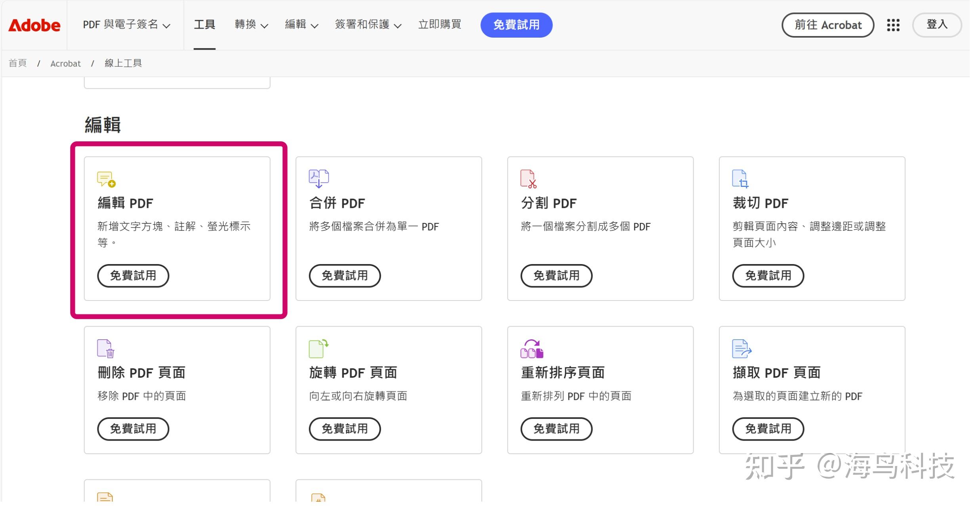Click description 移除 PDF 中的頁面
Image resolution: width=980 pixels, height=506 pixels.
tap(142, 396)
